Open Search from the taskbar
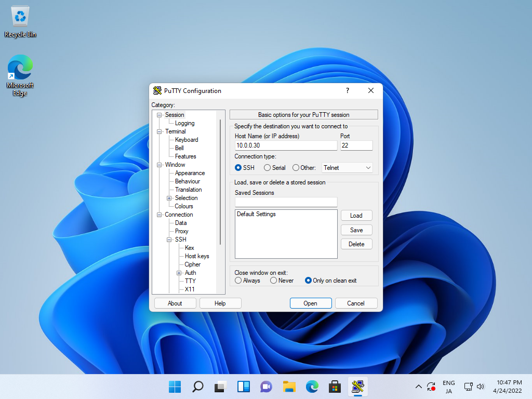 click(x=197, y=387)
